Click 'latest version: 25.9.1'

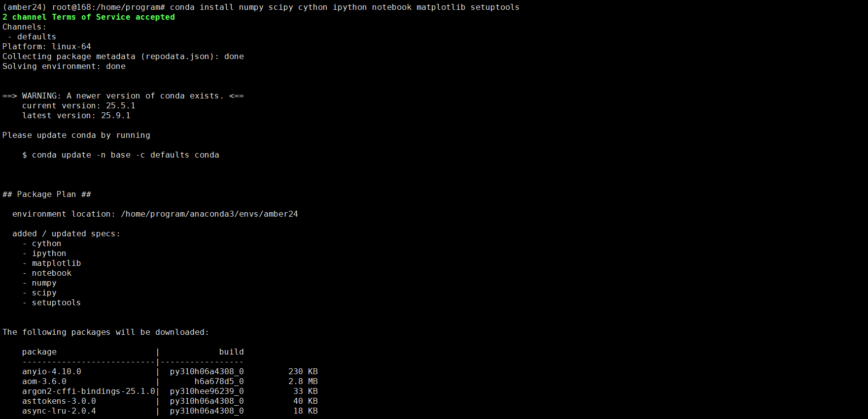tap(76, 116)
